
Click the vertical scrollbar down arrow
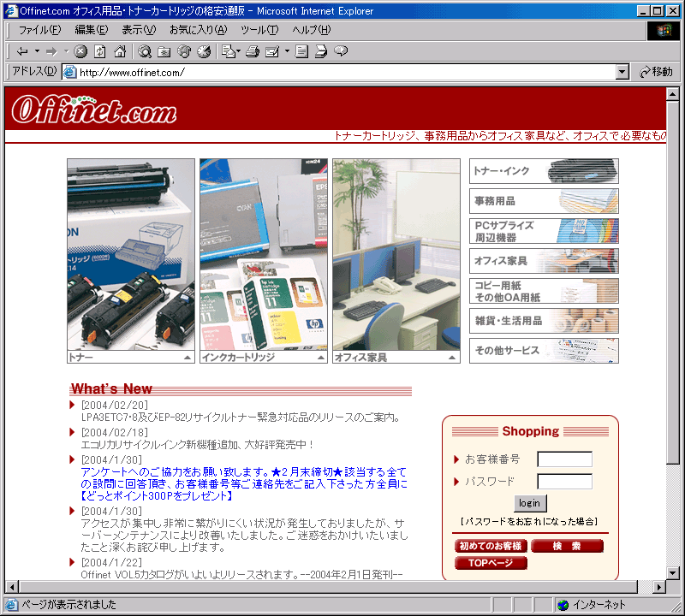pos(673,572)
